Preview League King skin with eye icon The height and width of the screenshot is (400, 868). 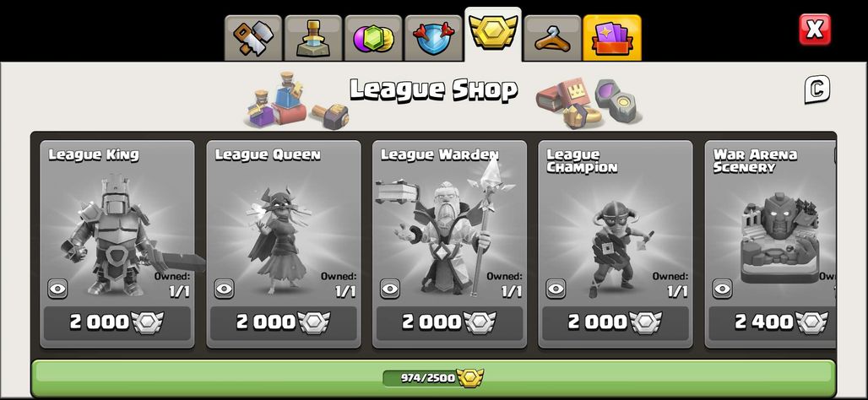57,289
